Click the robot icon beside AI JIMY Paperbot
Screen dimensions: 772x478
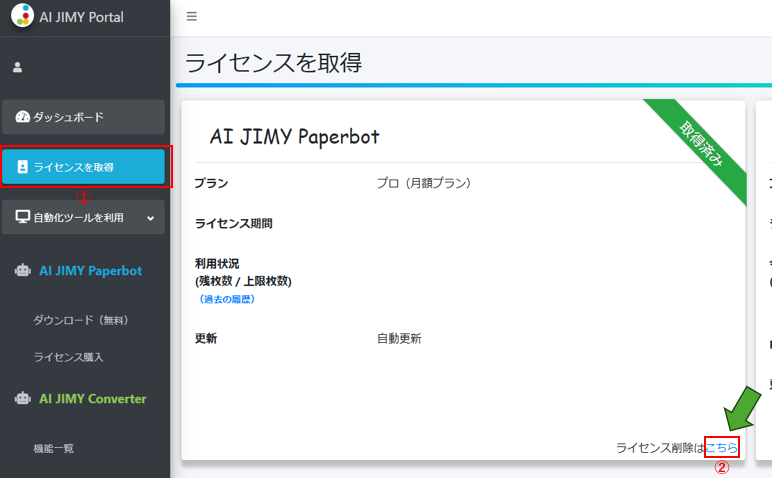click(x=23, y=270)
